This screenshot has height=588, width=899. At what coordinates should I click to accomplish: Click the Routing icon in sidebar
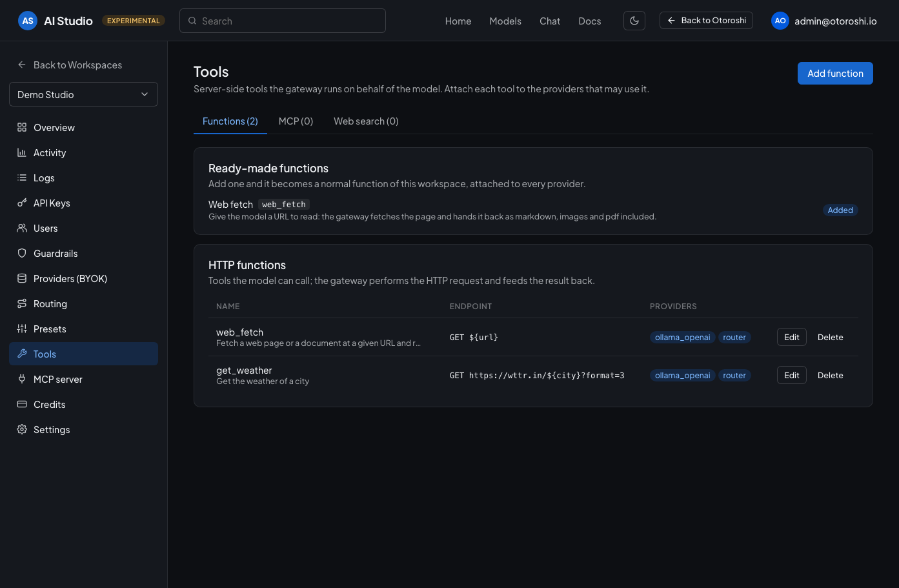22,303
